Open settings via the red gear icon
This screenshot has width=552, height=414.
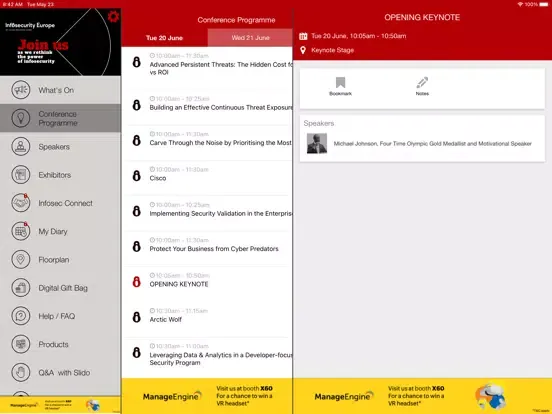click(x=113, y=16)
